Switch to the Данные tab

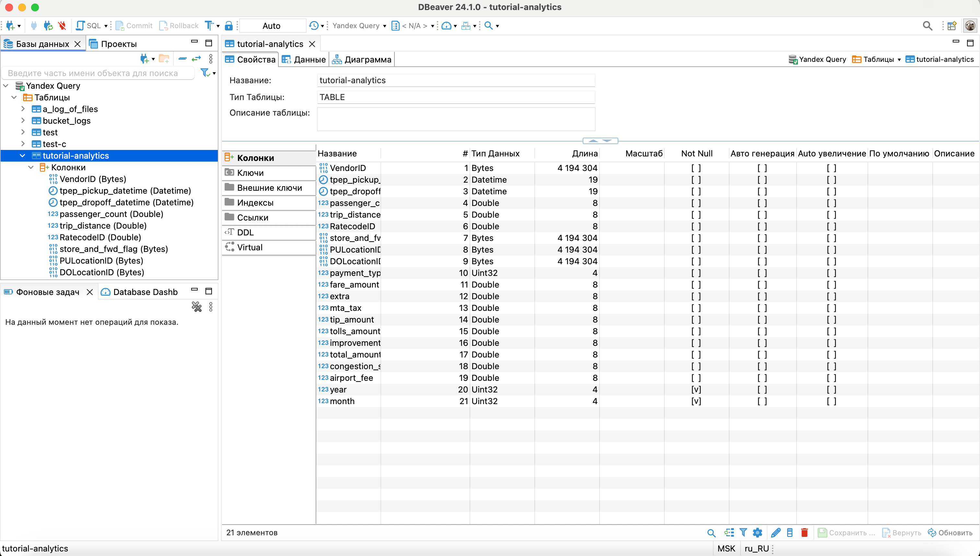point(304,60)
